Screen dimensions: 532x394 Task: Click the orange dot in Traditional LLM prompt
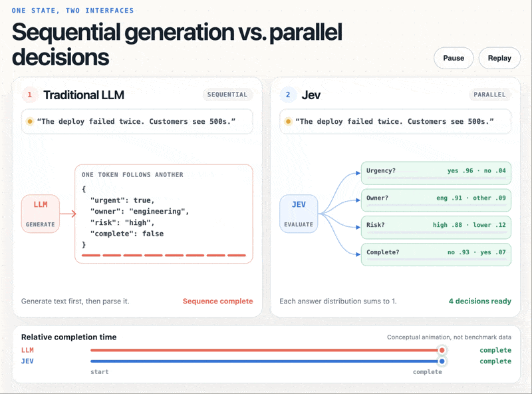coord(30,121)
